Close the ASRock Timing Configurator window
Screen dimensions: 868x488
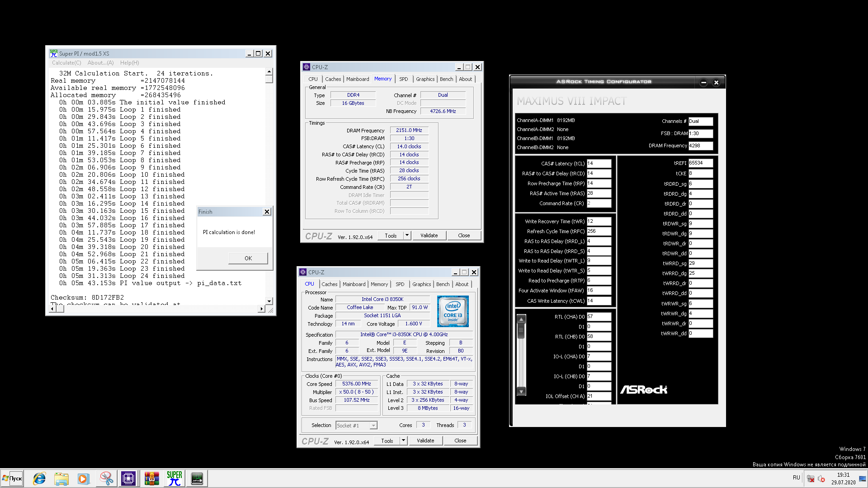716,83
